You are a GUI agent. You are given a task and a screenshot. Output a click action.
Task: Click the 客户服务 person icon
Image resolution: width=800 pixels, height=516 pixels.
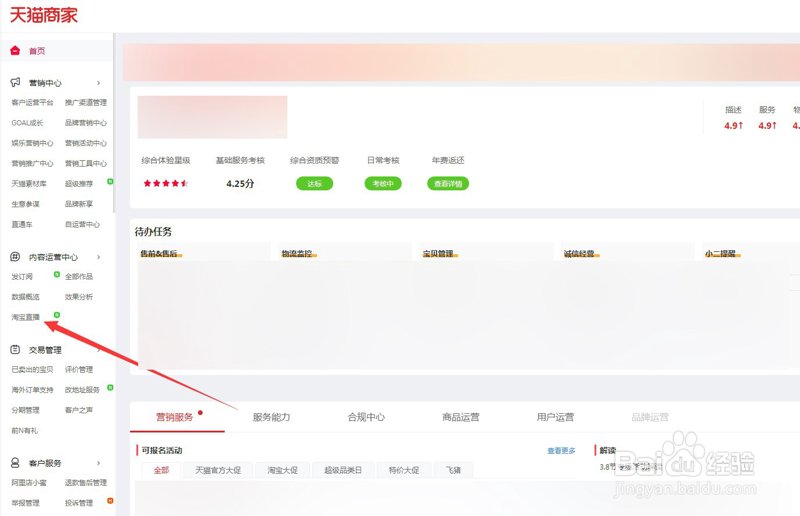(x=15, y=463)
